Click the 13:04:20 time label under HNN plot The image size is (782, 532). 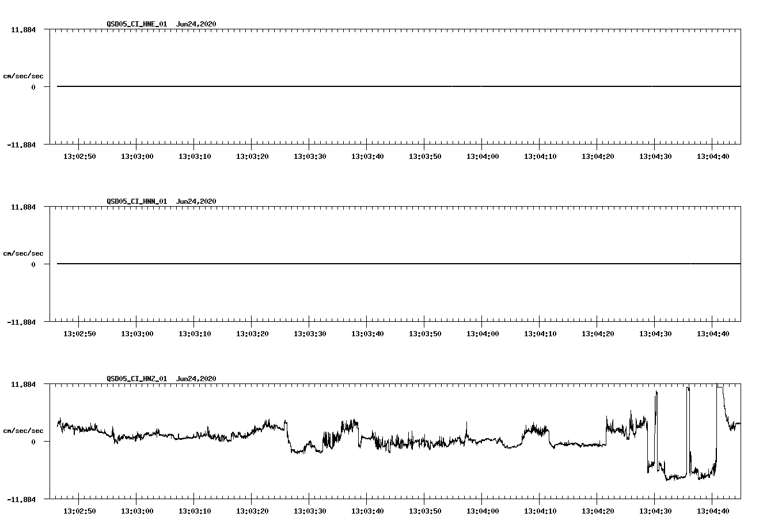point(598,334)
